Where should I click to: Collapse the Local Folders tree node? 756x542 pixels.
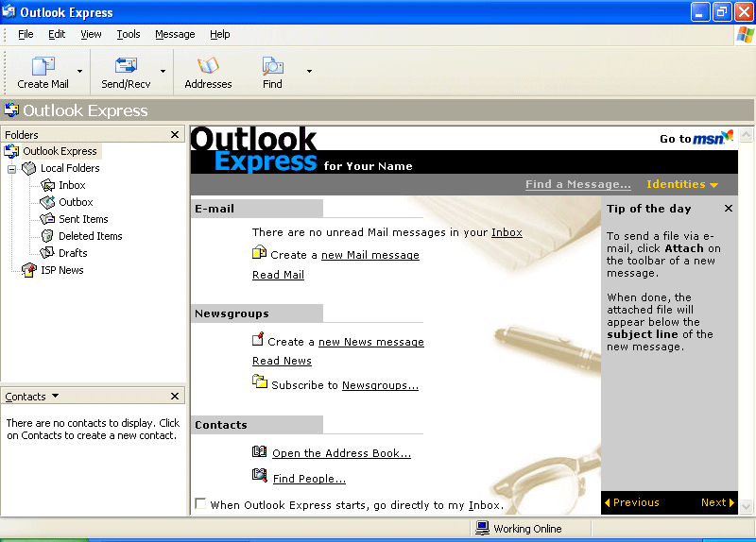coord(12,168)
